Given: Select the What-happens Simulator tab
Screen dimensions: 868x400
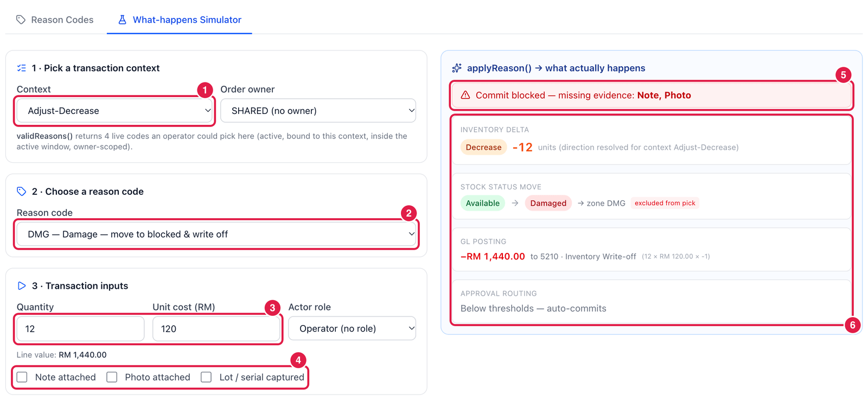Looking at the screenshot, I should (180, 20).
